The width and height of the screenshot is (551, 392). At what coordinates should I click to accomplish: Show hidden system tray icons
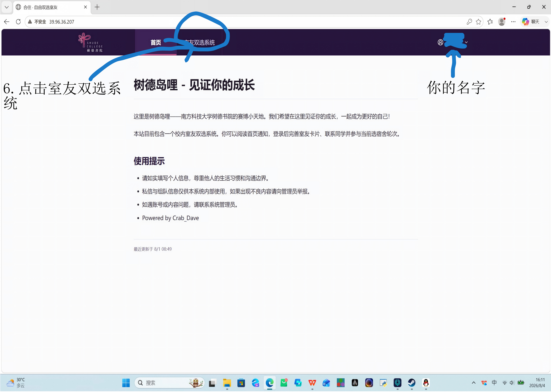pyautogui.click(x=473, y=383)
